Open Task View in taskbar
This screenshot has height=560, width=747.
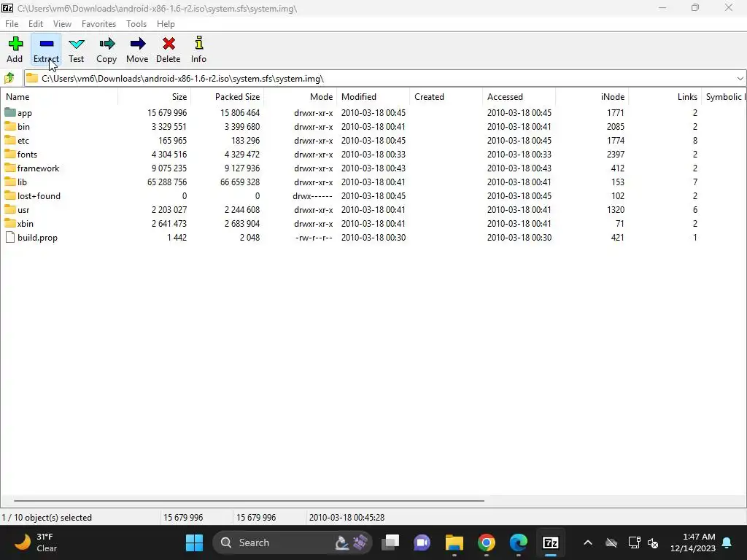tap(391, 542)
